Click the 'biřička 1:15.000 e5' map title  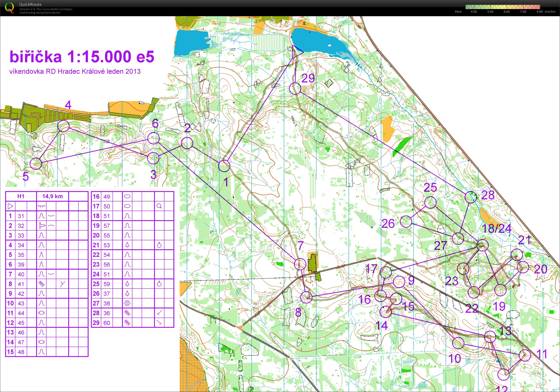click(82, 56)
